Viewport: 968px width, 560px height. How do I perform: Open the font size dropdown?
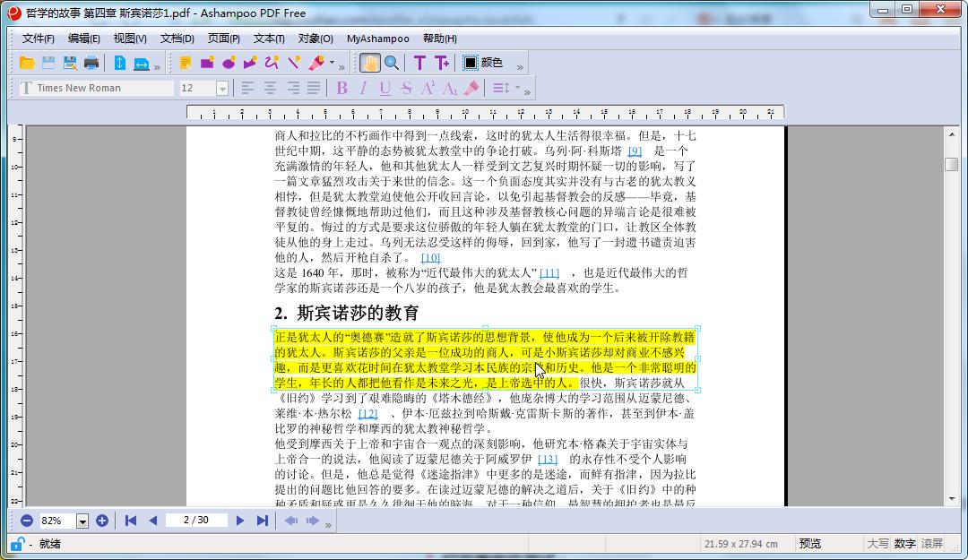220,86
